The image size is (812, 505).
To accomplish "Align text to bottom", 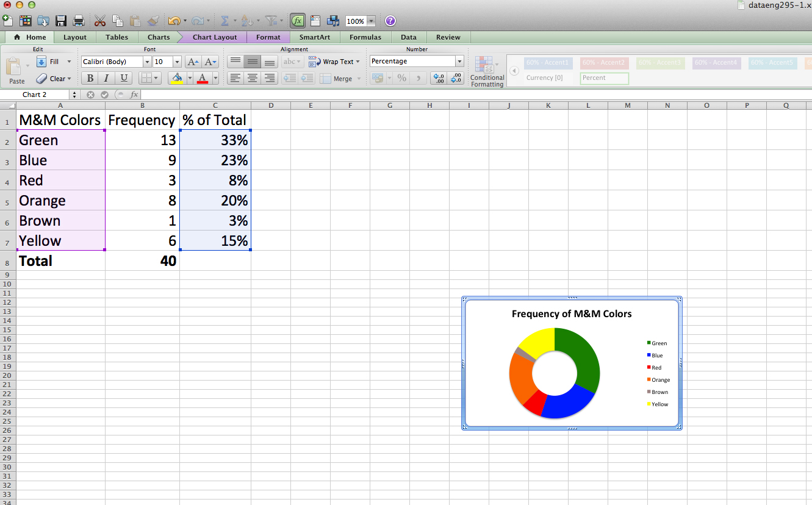I will click(x=270, y=62).
